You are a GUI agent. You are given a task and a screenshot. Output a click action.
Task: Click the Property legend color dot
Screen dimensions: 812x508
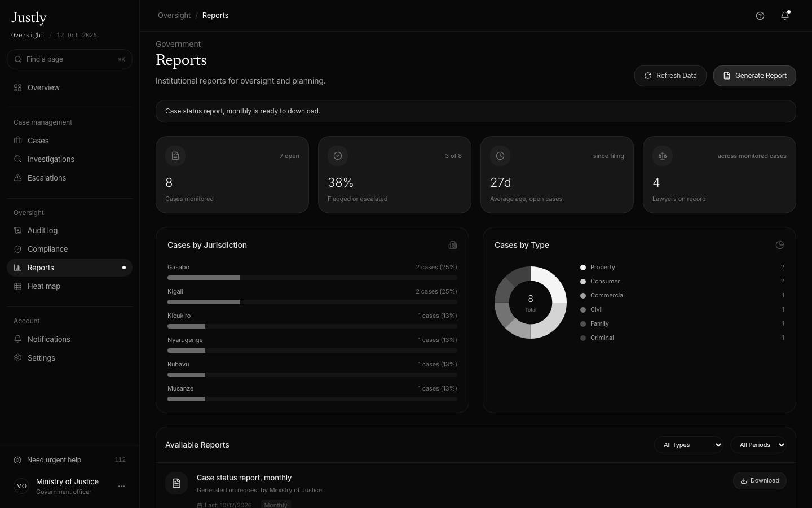click(x=583, y=268)
